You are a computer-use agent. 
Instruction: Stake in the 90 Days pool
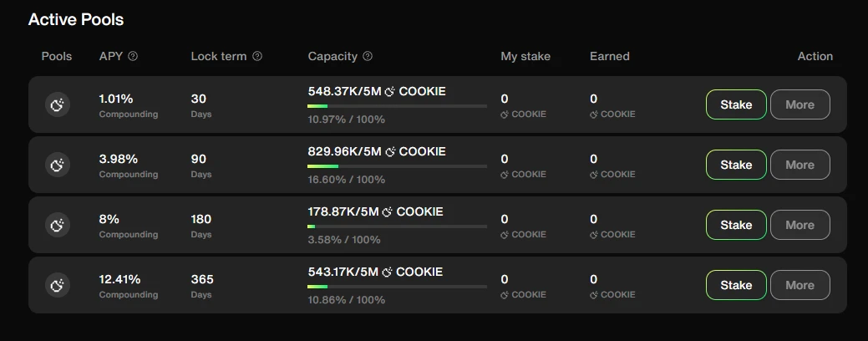(736, 165)
